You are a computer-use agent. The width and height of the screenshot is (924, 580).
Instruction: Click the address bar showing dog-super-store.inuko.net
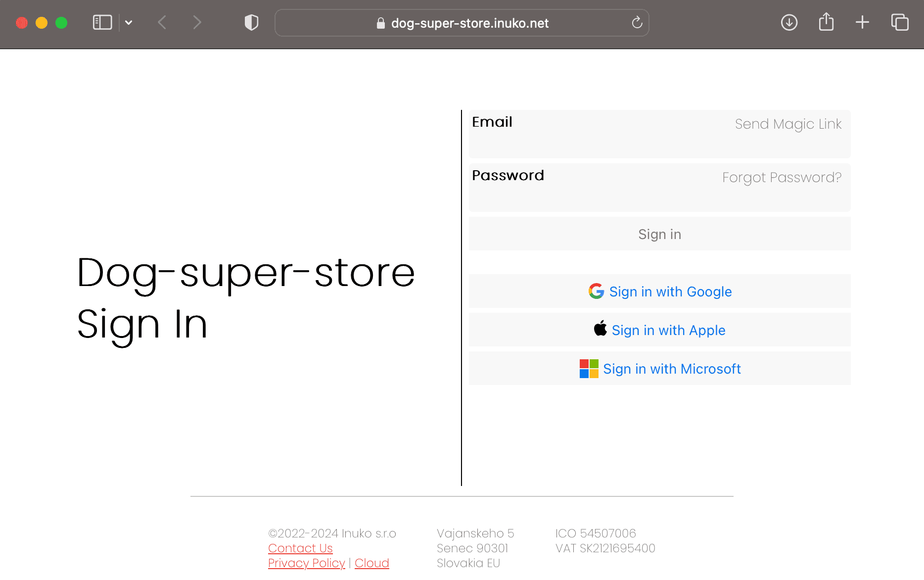pyautogui.click(x=462, y=23)
